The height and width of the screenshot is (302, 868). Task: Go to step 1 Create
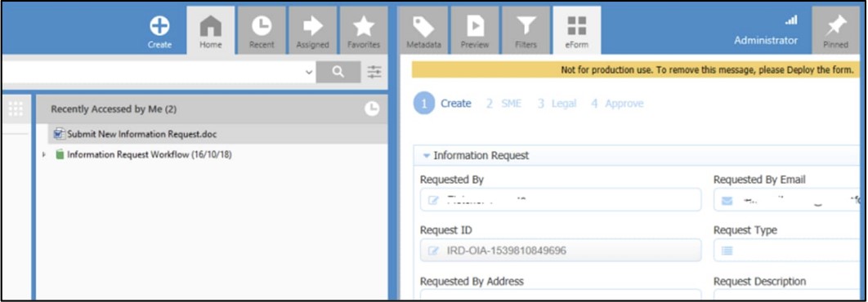(x=442, y=104)
